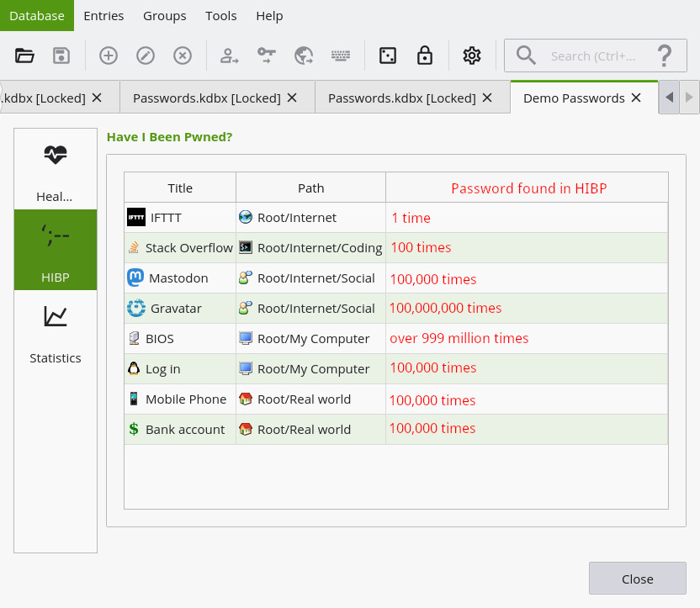The width and height of the screenshot is (700, 608).
Task: Open settings with the gear icon
Action: [471, 56]
